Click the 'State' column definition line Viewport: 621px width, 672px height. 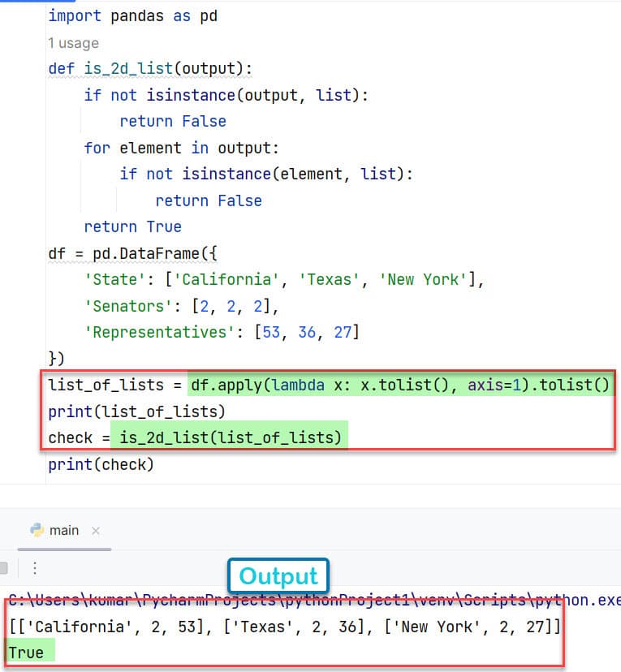coord(284,279)
